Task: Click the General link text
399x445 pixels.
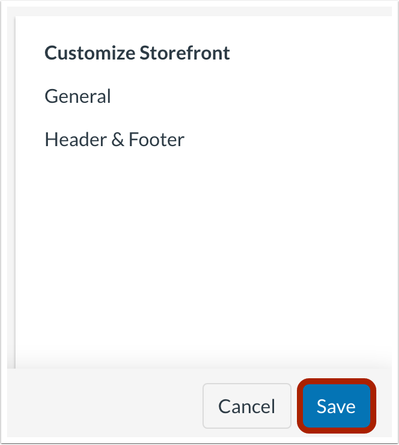Action: pos(78,97)
